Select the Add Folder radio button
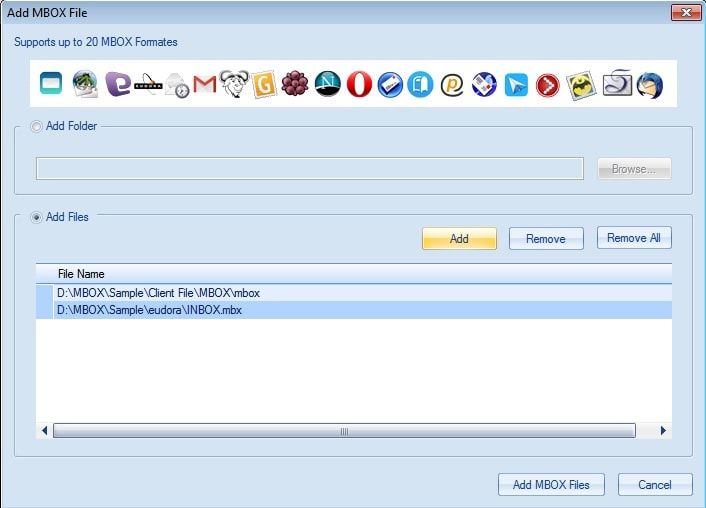The height and width of the screenshot is (508, 706). pyautogui.click(x=36, y=127)
